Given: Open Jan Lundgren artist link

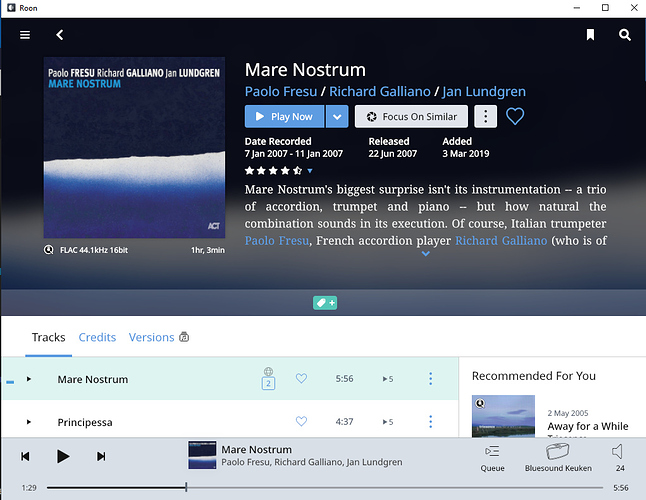Looking at the screenshot, I should tap(484, 91).
